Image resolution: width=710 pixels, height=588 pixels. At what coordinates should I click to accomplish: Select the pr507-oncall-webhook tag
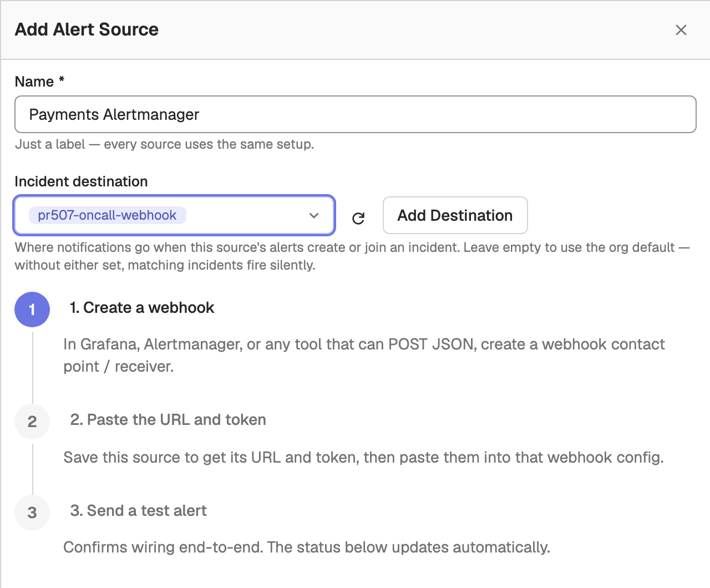tap(107, 215)
